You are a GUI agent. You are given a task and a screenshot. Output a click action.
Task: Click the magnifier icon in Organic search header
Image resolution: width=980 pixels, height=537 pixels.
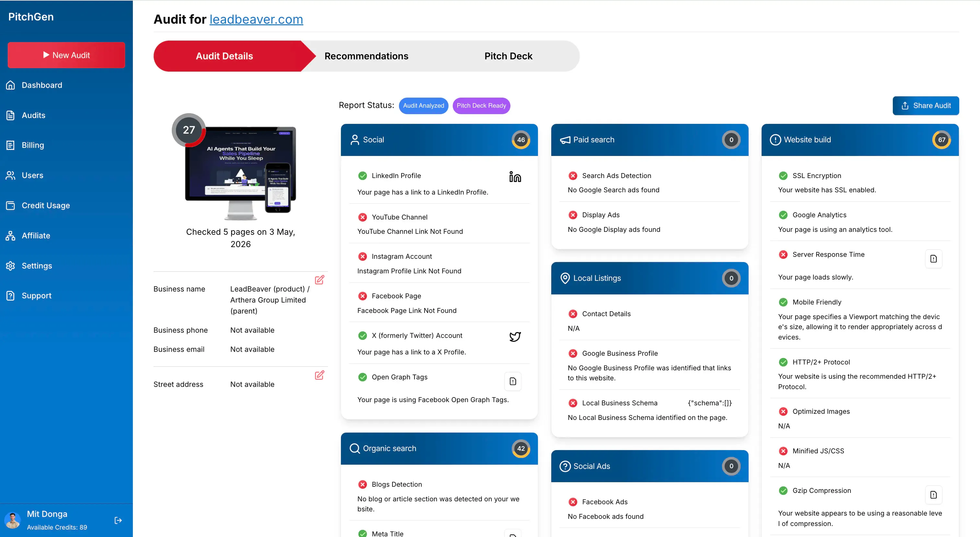[x=355, y=449]
